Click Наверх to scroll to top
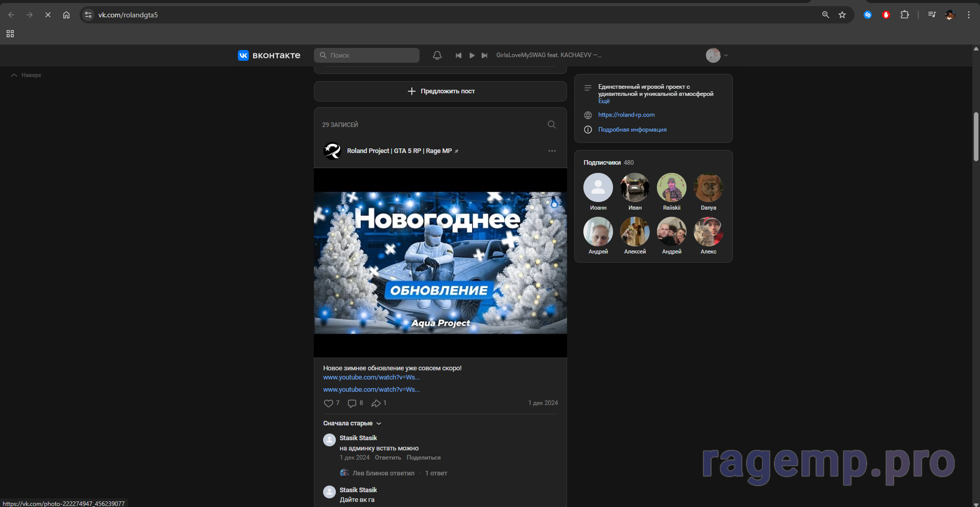 (27, 75)
